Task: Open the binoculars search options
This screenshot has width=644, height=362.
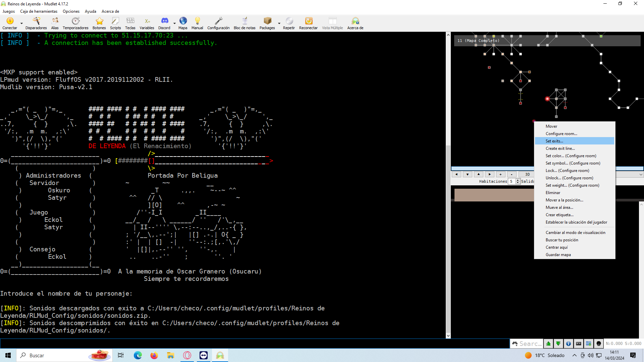Action: coord(515,344)
